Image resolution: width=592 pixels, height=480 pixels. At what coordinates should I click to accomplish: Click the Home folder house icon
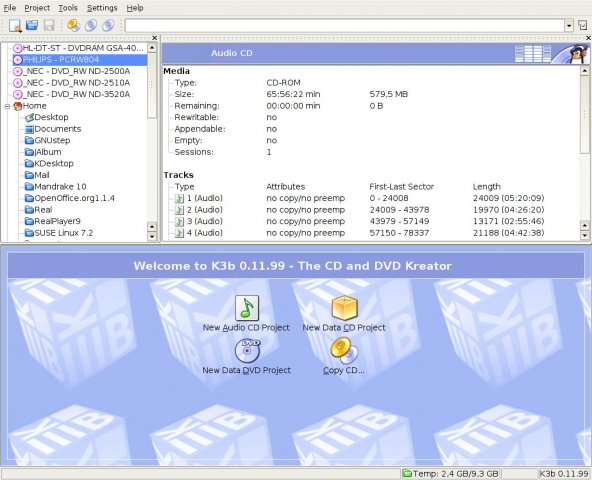[x=18, y=106]
